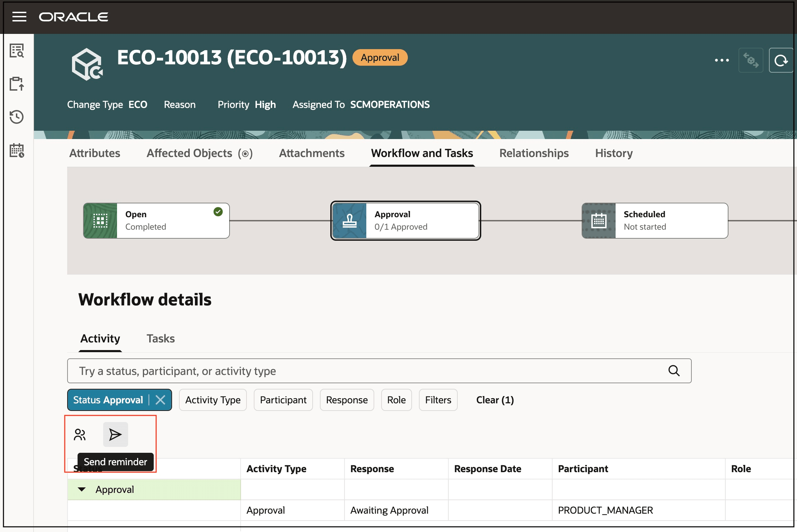Open the Activity Type filter dropdown
The height and width of the screenshot is (532, 797).
[x=213, y=400]
